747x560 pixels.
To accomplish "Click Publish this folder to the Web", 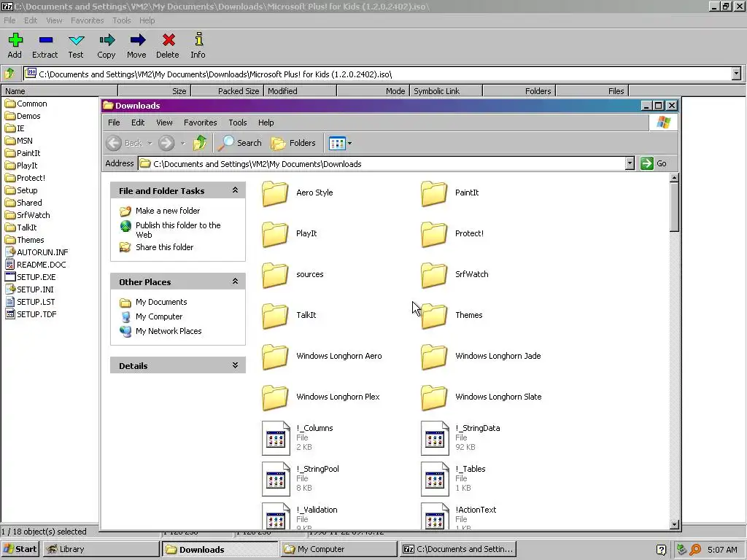I will tap(178, 230).
